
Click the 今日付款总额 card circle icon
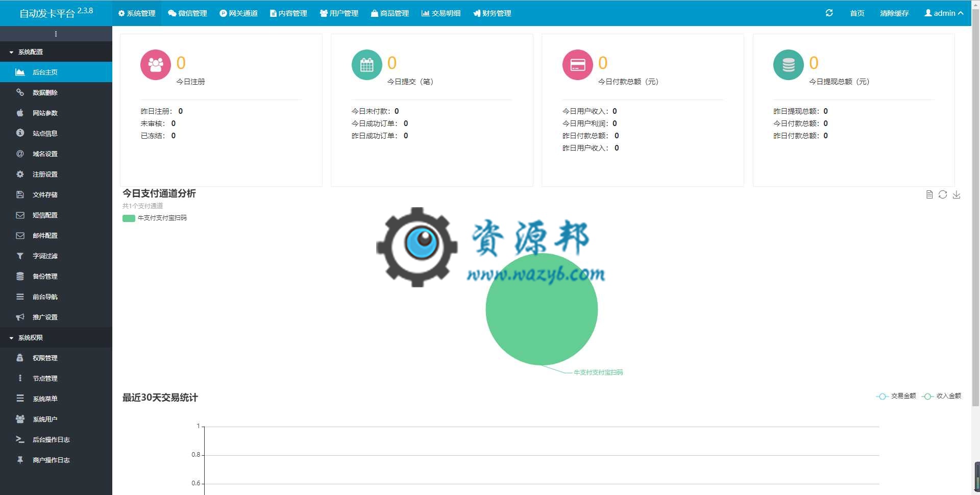click(x=577, y=65)
